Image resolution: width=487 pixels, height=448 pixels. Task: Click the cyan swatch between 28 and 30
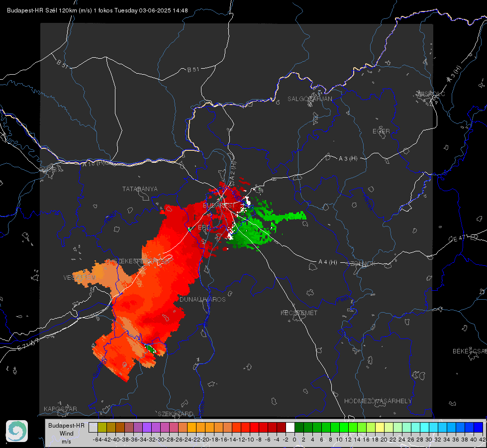(x=425, y=427)
